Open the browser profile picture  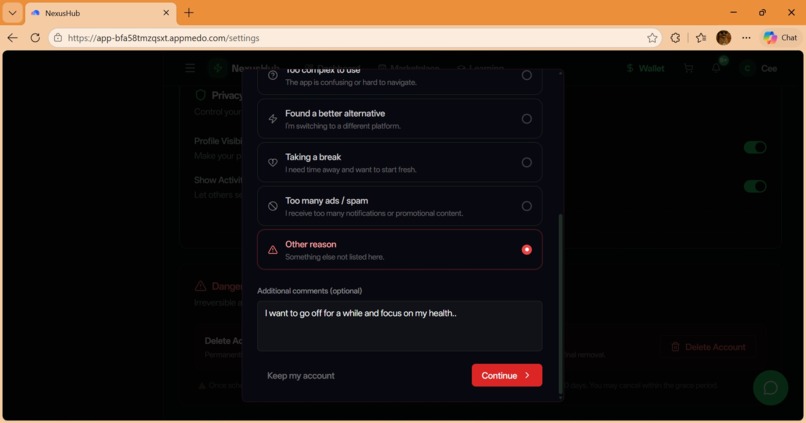point(723,38)
